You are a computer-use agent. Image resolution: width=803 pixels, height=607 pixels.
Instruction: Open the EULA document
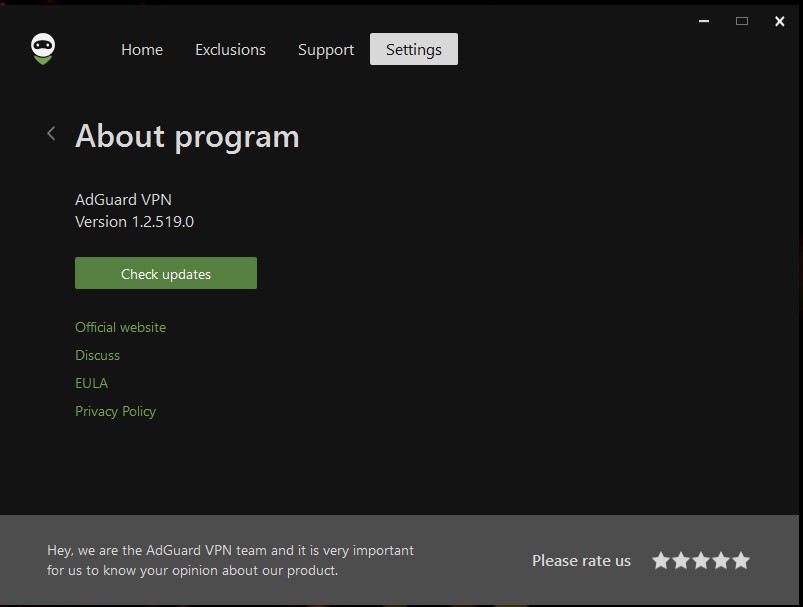click(x=91, y=383)
